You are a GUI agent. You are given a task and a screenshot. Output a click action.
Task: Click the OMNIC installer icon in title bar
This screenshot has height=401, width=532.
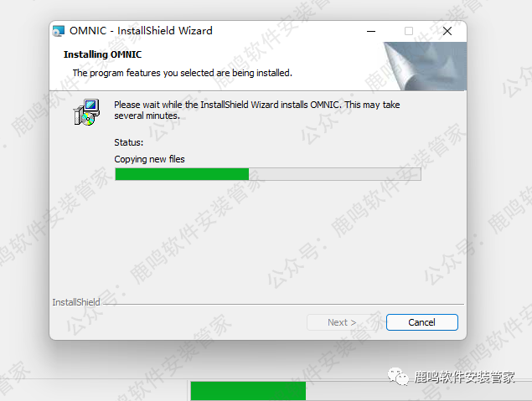pos(59,31)
